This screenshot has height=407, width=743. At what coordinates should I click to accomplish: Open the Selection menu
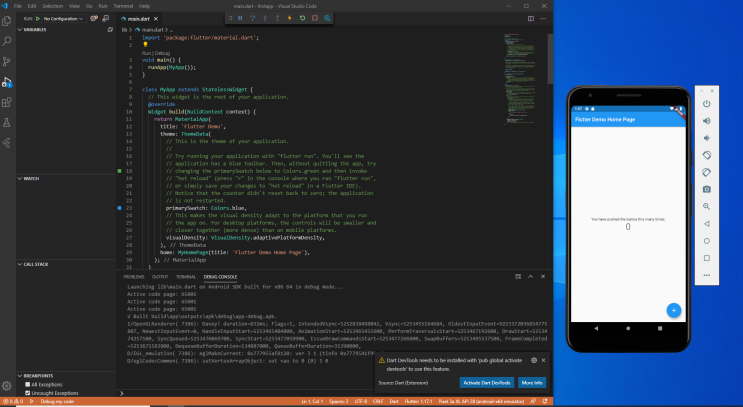click(53, 6)
